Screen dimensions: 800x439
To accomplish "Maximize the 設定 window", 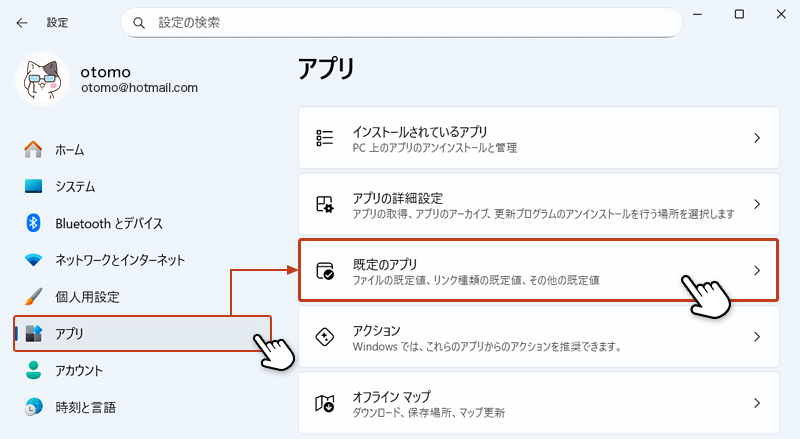I will [x=739, y=14].
